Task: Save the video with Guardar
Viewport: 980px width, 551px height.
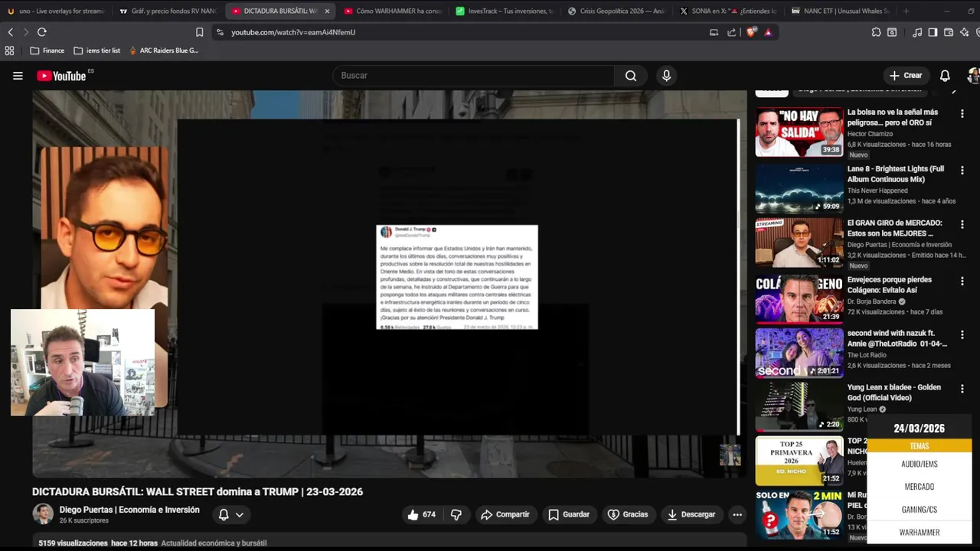Action: (x=569, y=515)
